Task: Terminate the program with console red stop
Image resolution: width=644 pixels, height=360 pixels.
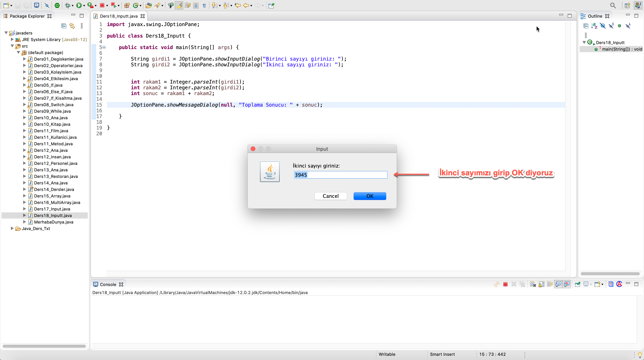Action: [505, 284]
